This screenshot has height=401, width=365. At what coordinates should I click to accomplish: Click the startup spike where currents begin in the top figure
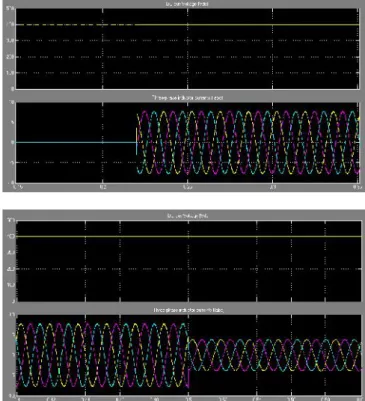[x=137, y=141]
